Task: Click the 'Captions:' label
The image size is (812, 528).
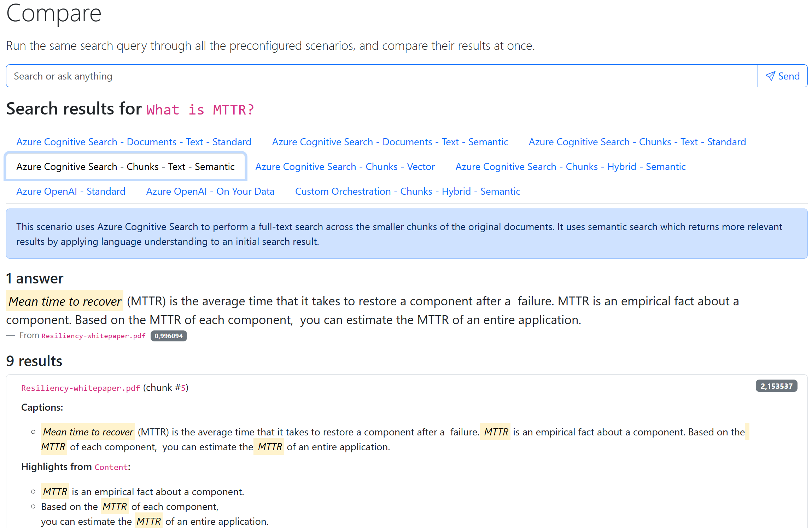Action: coord(42,407)
